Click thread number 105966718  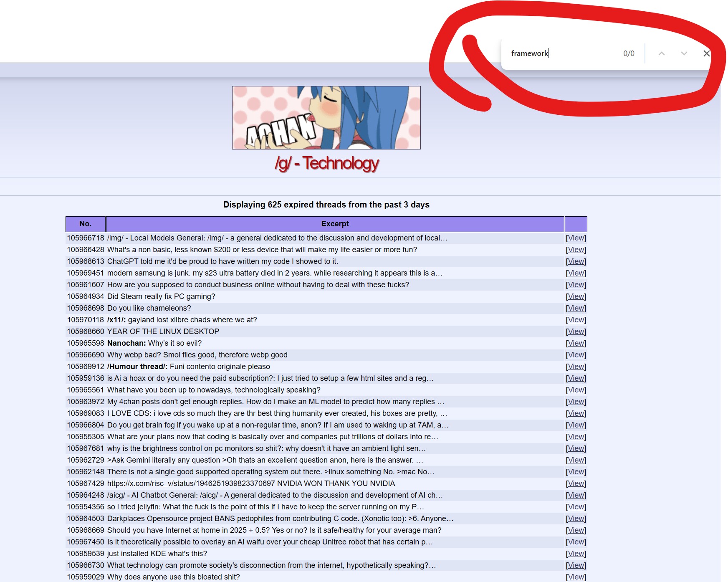pos(86,238)
